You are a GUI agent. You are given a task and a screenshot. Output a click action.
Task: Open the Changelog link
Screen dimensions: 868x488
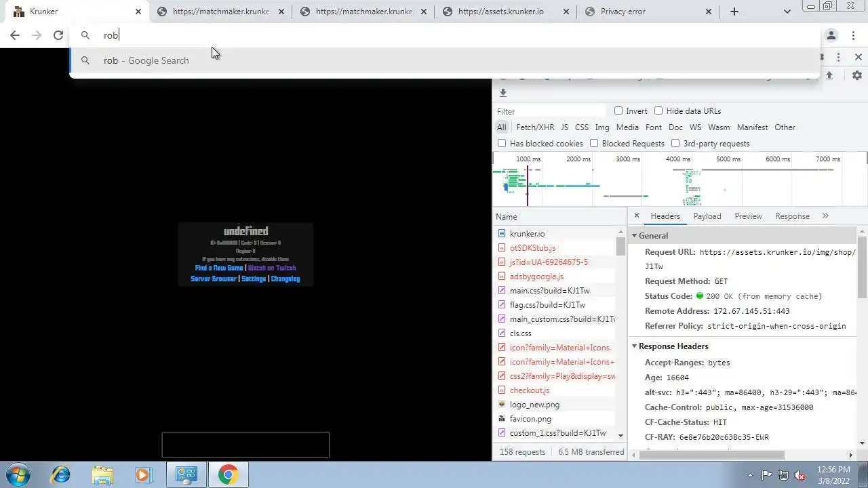click(285, 279)
